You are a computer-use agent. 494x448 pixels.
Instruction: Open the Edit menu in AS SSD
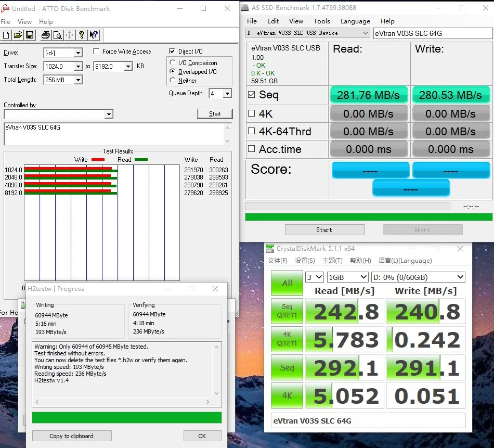273,21
